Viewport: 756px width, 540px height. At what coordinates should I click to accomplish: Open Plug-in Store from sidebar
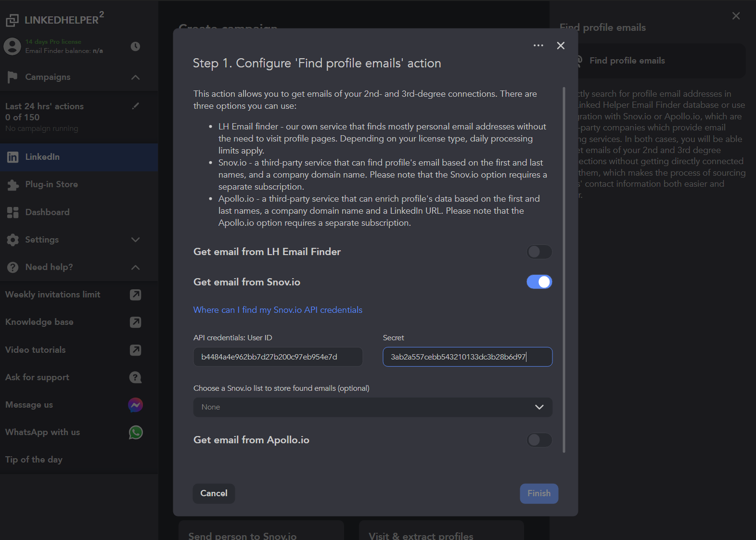click(x=51, y=184)
